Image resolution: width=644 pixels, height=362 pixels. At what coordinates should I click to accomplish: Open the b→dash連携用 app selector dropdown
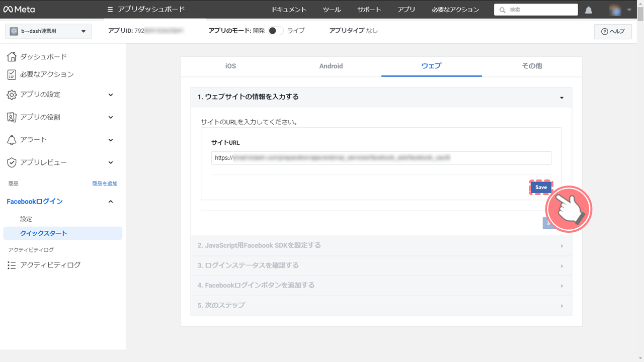click(48, 31)
